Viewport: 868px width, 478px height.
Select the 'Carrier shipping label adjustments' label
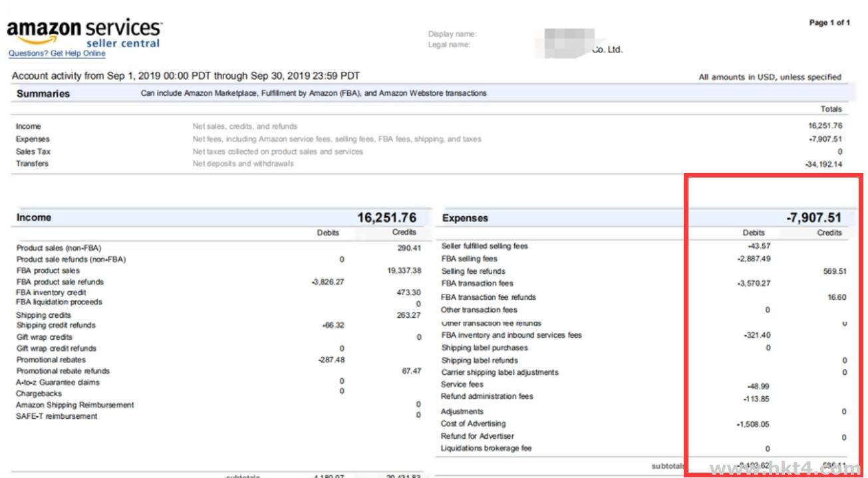500,372
